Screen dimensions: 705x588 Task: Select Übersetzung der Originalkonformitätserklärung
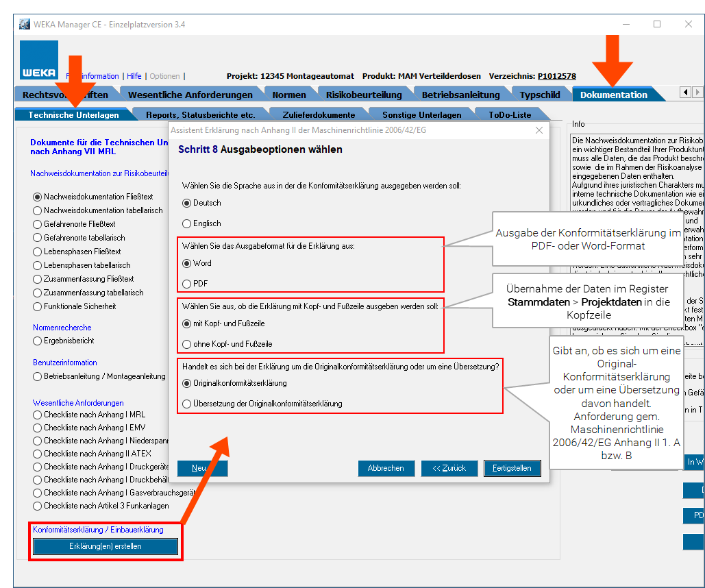click(x=187, y=404)
